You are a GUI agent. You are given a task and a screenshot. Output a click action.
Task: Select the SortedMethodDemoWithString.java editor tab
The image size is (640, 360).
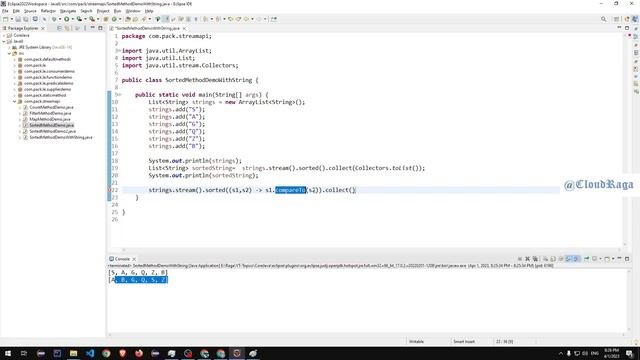pos(147,28)
